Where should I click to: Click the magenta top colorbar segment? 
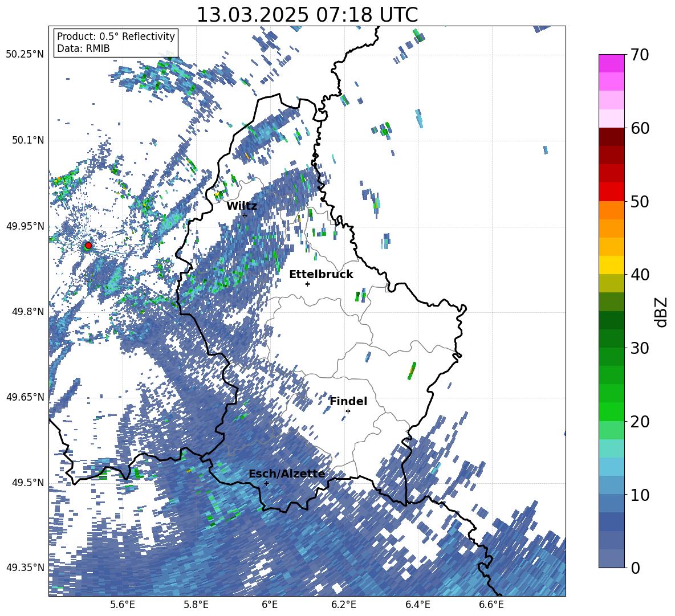click(x=611, y=63)
